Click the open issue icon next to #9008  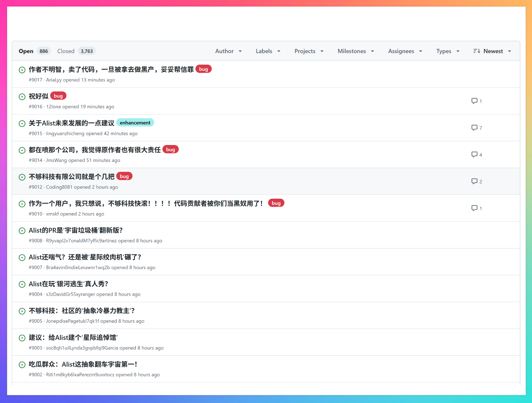[22, 231]
